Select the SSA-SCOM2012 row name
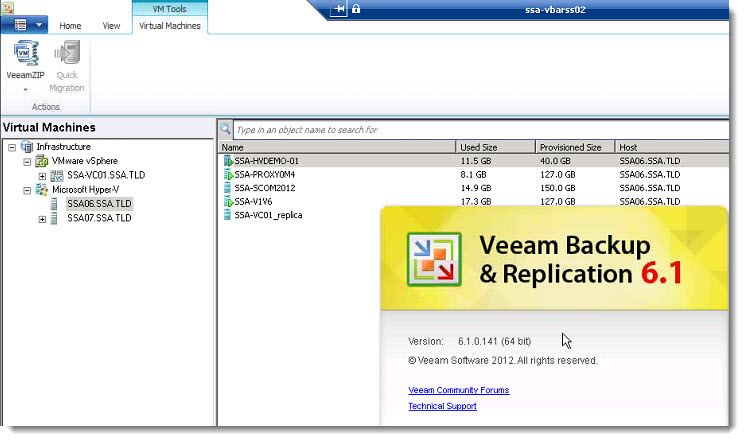Viewport: 744px width, 441px height. (x=264, y=188)
